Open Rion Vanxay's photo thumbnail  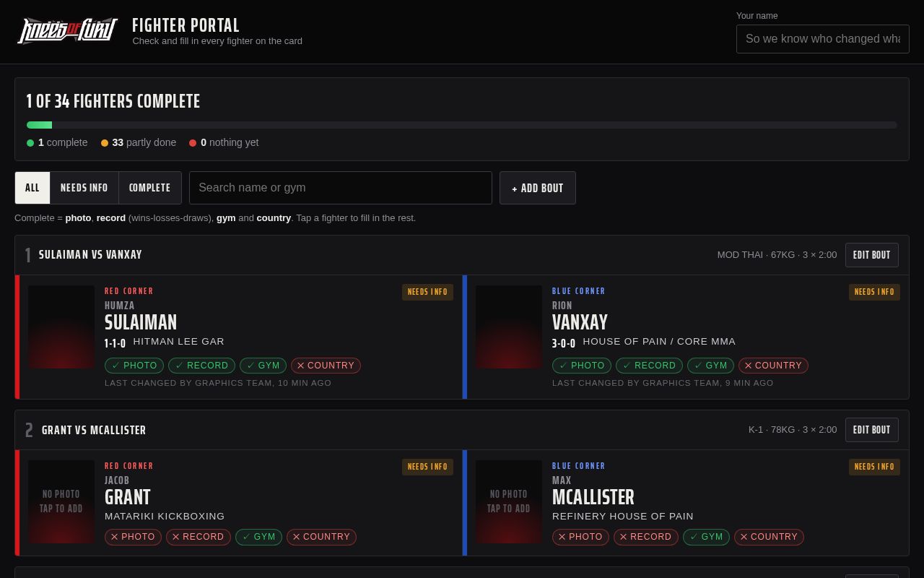509,327
